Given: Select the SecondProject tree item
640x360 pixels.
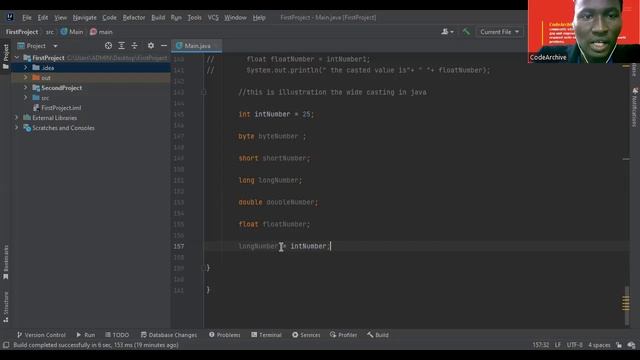Looking at the screenshot, I should point(61,88).
